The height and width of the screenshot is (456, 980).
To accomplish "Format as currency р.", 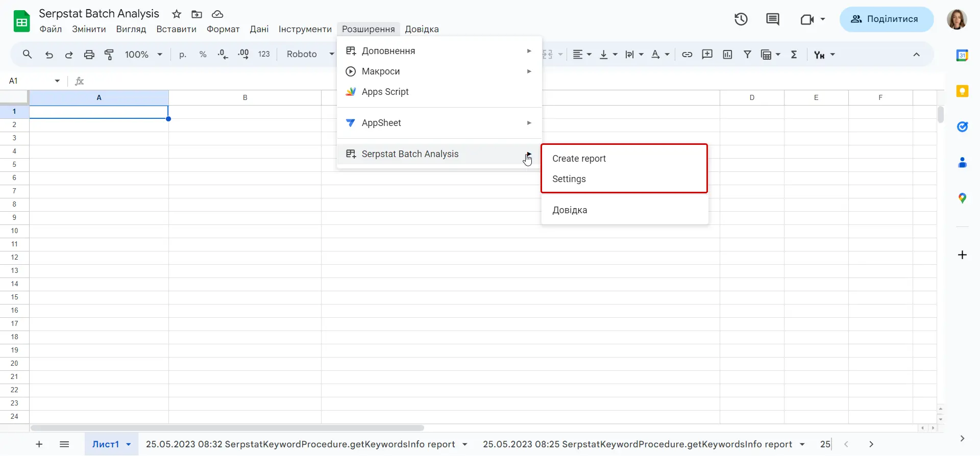I will tap(183, 55).
